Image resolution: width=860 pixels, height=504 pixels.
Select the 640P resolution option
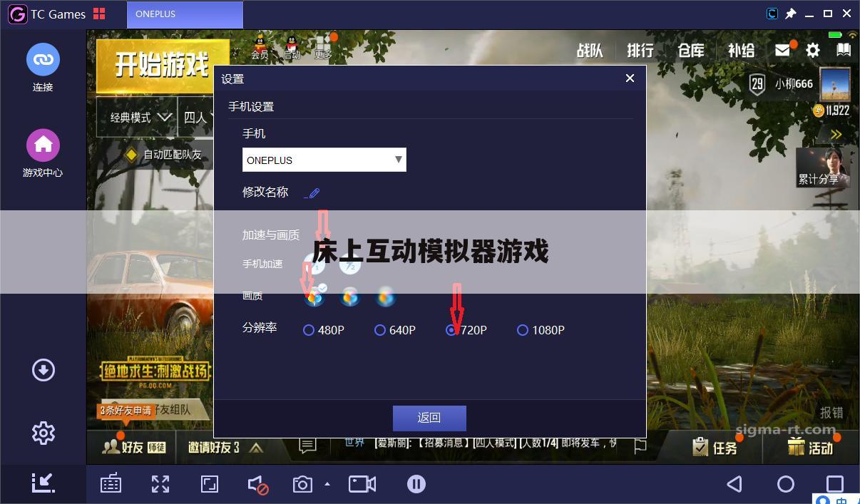point(395,330)
